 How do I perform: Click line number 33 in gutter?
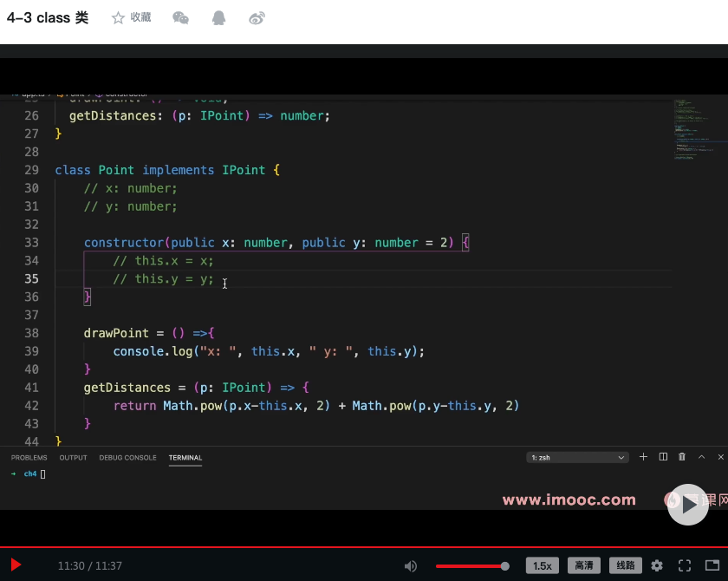31,243
